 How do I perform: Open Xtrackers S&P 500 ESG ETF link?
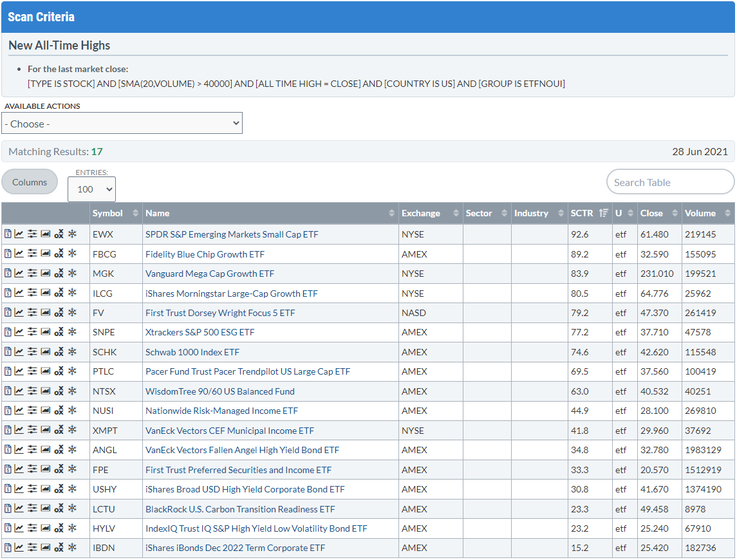200,332
